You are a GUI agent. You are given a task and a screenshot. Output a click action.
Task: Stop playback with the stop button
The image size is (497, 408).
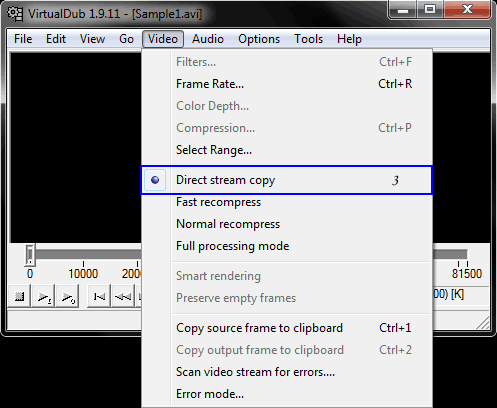pyautogui.click(x=19, y=296)
